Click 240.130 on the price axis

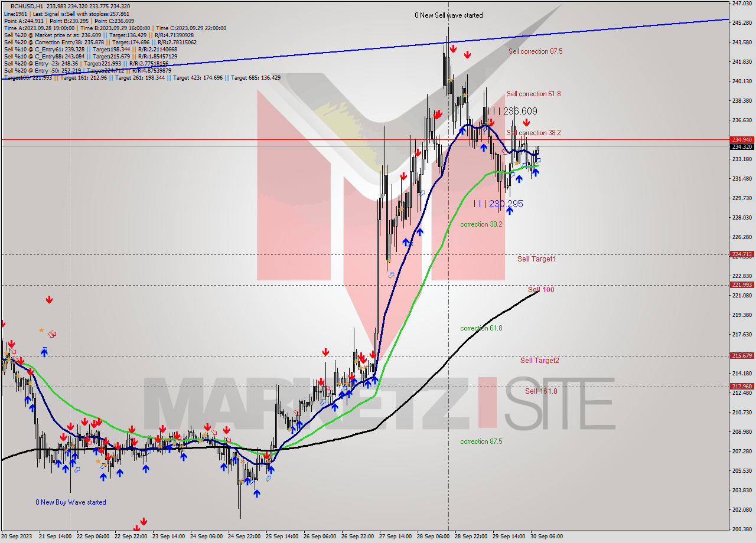click(742, 81)
